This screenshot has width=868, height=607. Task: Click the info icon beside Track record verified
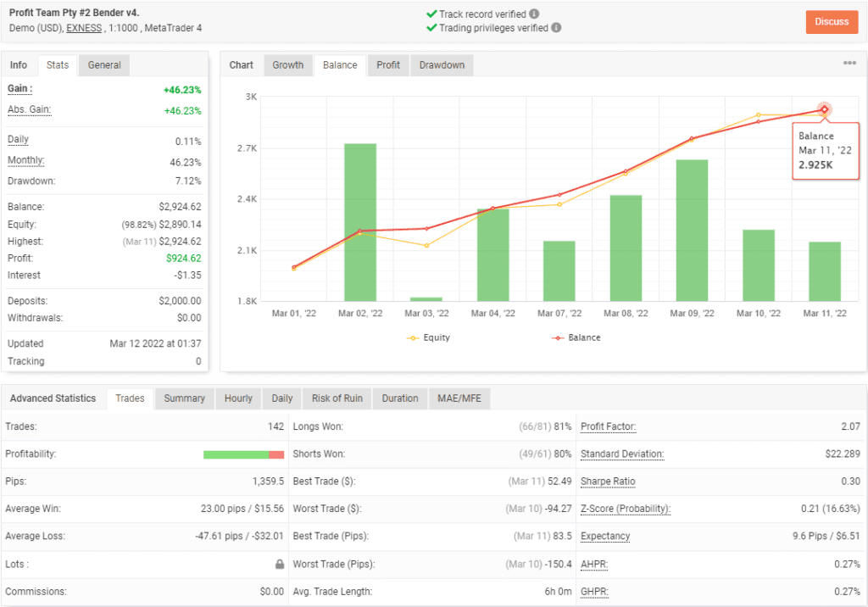(x=535, y=13)
